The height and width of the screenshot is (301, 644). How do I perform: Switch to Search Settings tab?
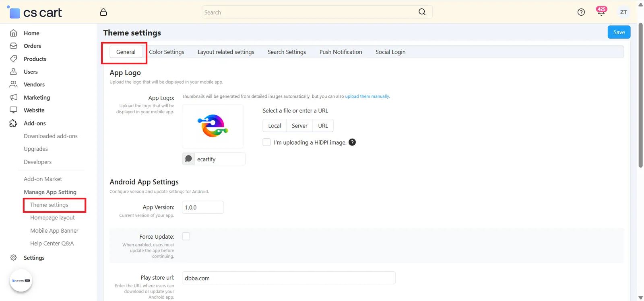coord(287,52)
